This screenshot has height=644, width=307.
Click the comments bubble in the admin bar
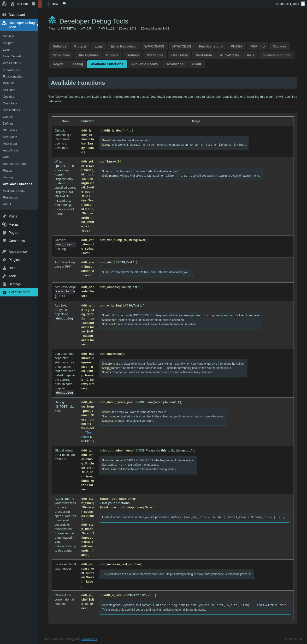34,4
